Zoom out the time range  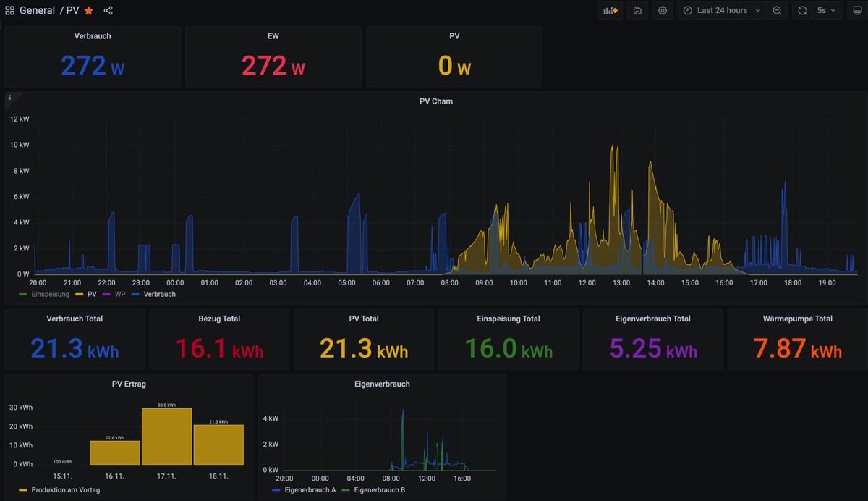(777, 11)
